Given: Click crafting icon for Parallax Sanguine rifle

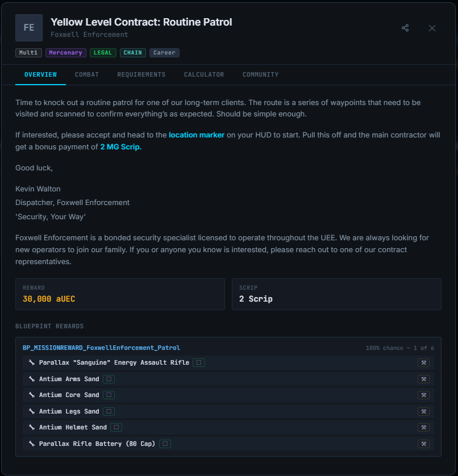Looking at the screenshot, I should point(423,362).
